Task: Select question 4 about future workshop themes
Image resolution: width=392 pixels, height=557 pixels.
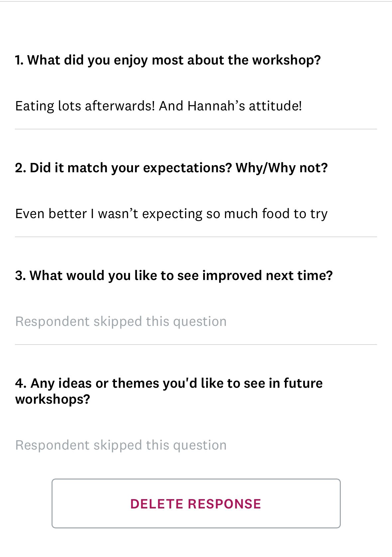Action: click(x=169, y=391)
